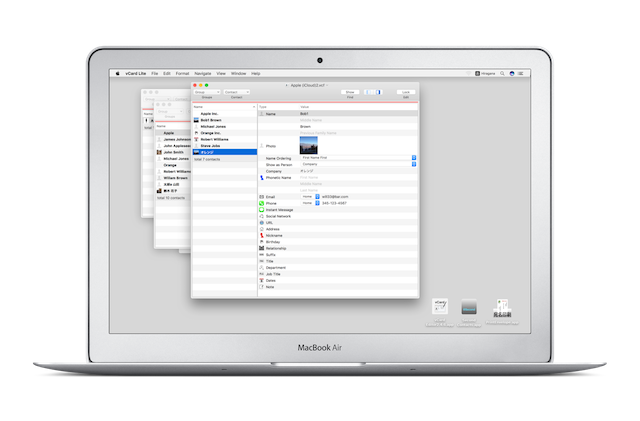Click the Lock edit button

[406, 92]
